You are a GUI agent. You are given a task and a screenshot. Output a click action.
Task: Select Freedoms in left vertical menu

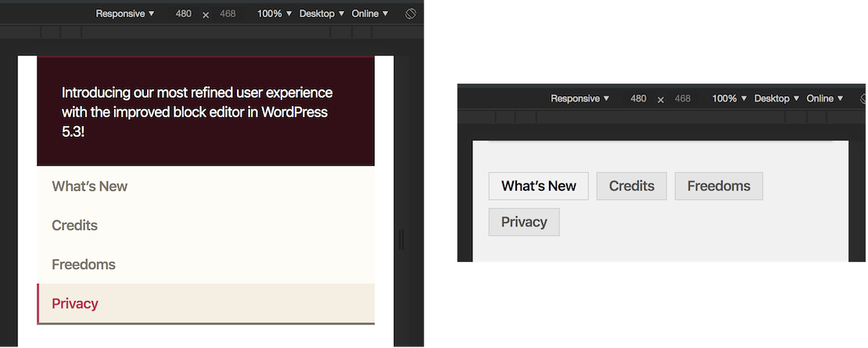pyautogui.click(x=206, y=264)
